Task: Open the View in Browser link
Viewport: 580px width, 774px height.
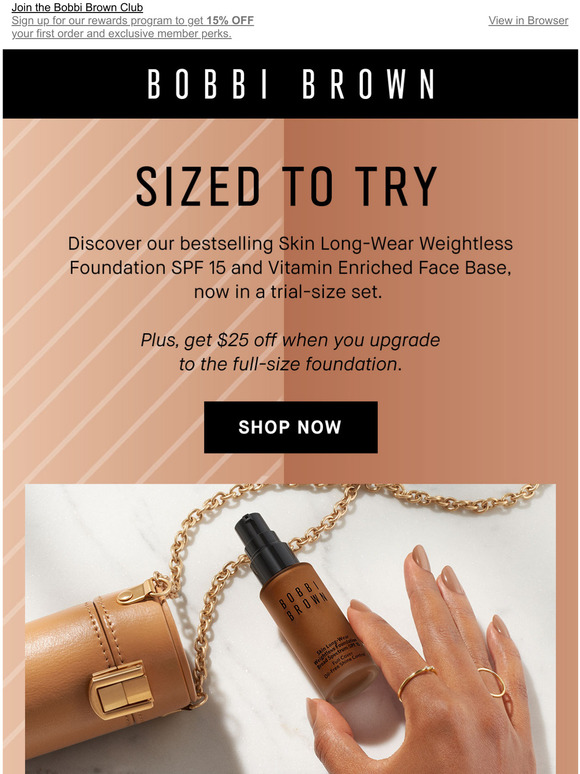Action: coord(528,20)
